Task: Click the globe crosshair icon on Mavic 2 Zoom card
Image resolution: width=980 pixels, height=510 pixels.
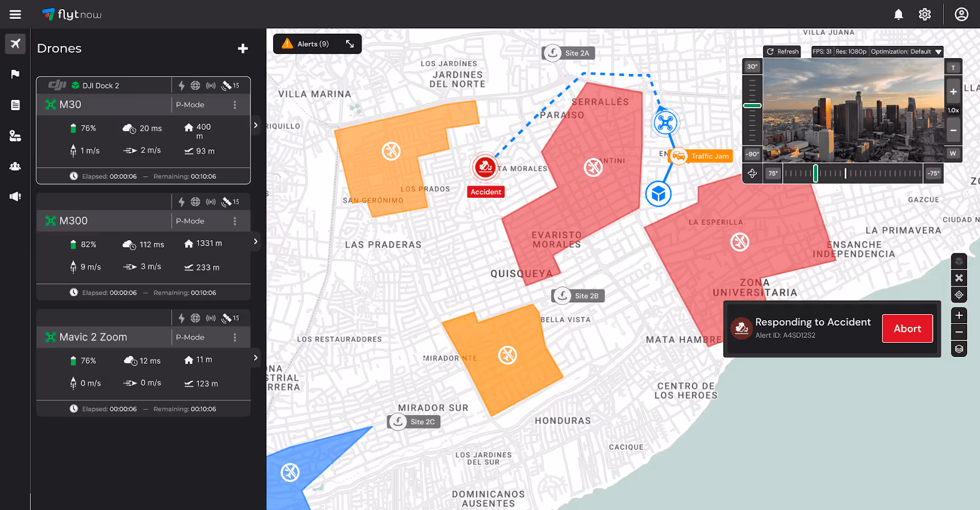Action: pos(195,318)
